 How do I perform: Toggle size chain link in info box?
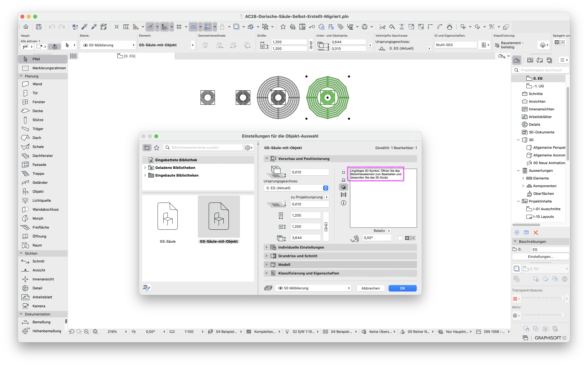pyautogui.click(x=311, y=45)
